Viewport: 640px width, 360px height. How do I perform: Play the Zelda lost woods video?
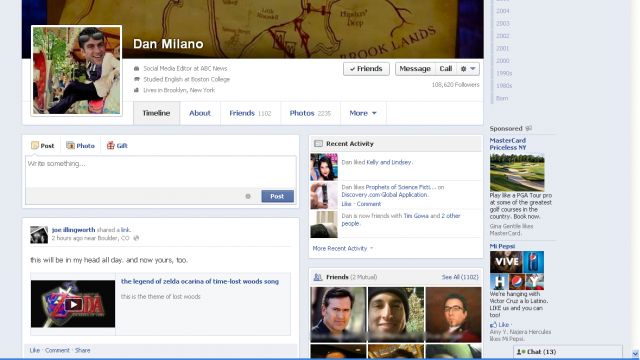(73, 304)
